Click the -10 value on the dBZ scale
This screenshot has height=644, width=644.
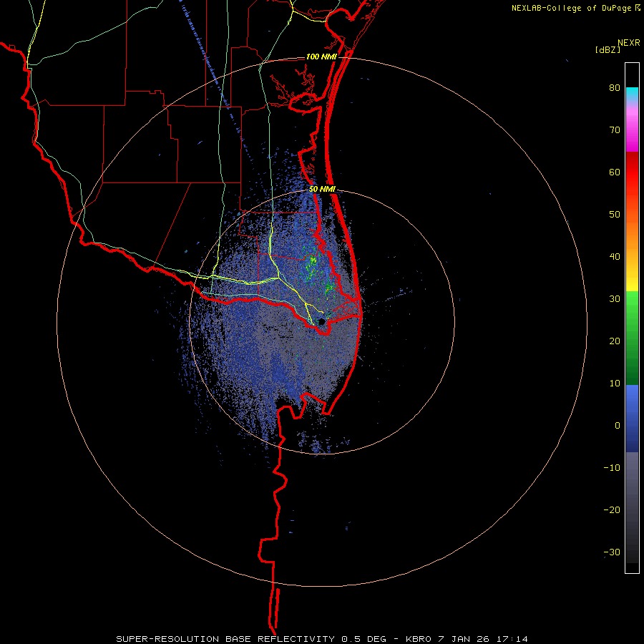point(612,467)
